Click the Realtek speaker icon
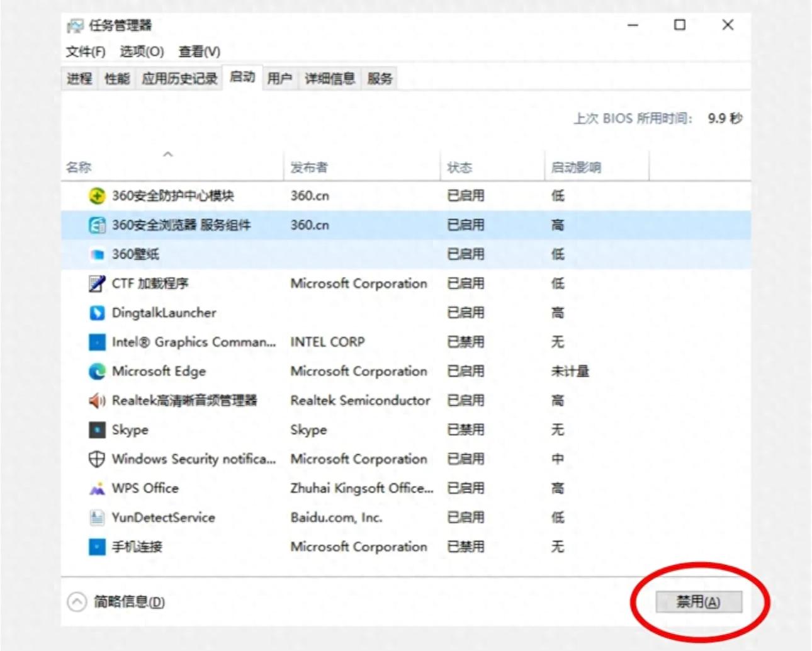Viewport: 812px width, 651px height. click(96, 400)
